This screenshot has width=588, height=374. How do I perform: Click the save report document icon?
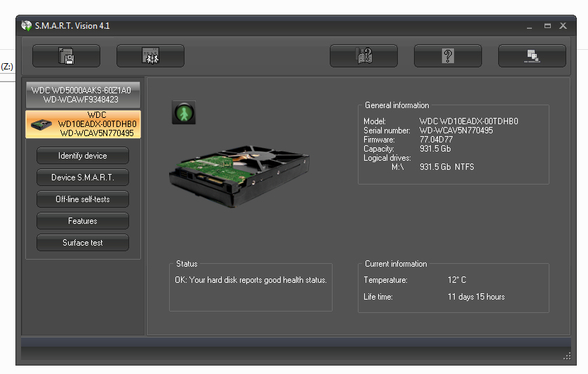[67, 56]
